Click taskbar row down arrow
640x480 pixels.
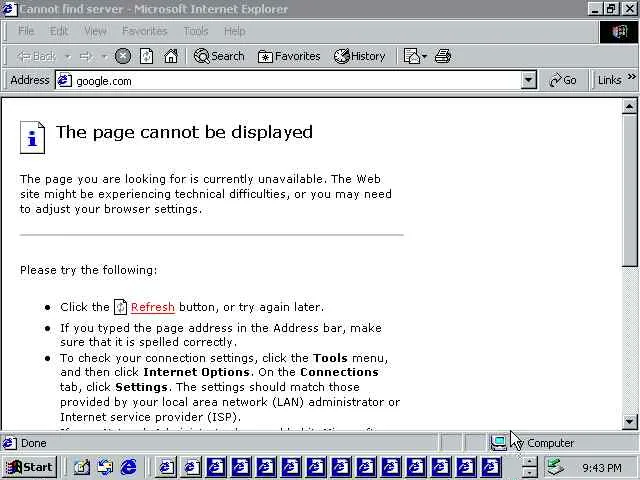[529, 472]
